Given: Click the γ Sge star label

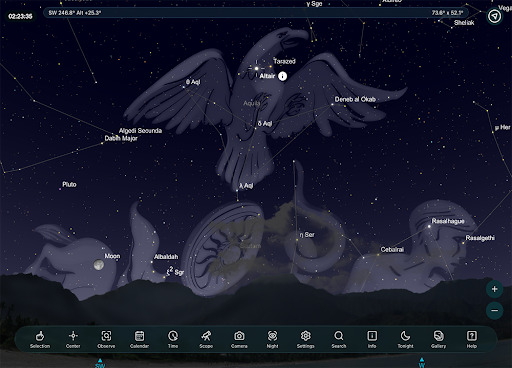Looking at the screenshot, I should coord(314,4).
